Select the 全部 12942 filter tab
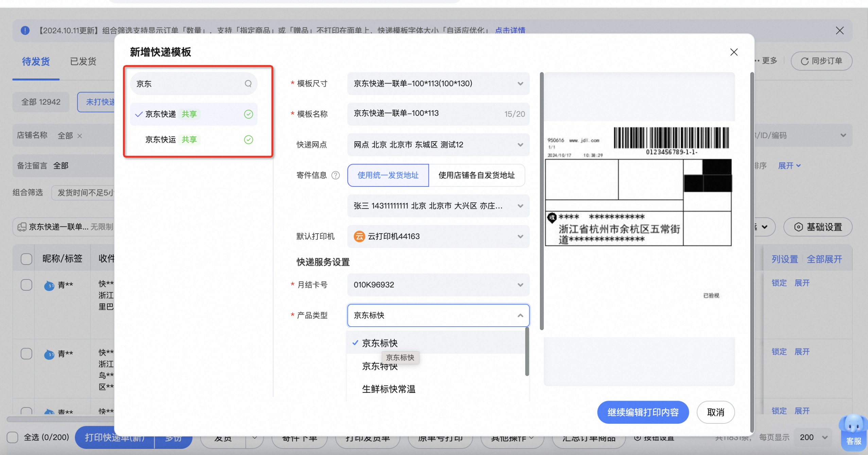868x455 pixels. (41, 102)
